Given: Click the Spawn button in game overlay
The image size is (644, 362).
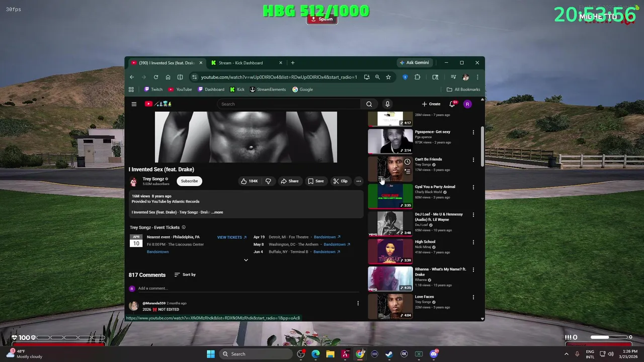Looking at the screenshot, I should [322, 19].
